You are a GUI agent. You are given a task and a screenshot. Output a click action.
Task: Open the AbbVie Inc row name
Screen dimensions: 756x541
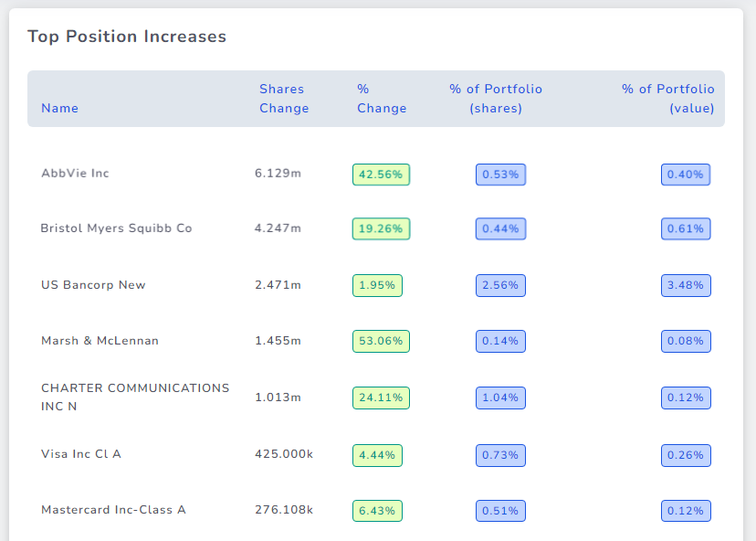[x=75, y=174]
